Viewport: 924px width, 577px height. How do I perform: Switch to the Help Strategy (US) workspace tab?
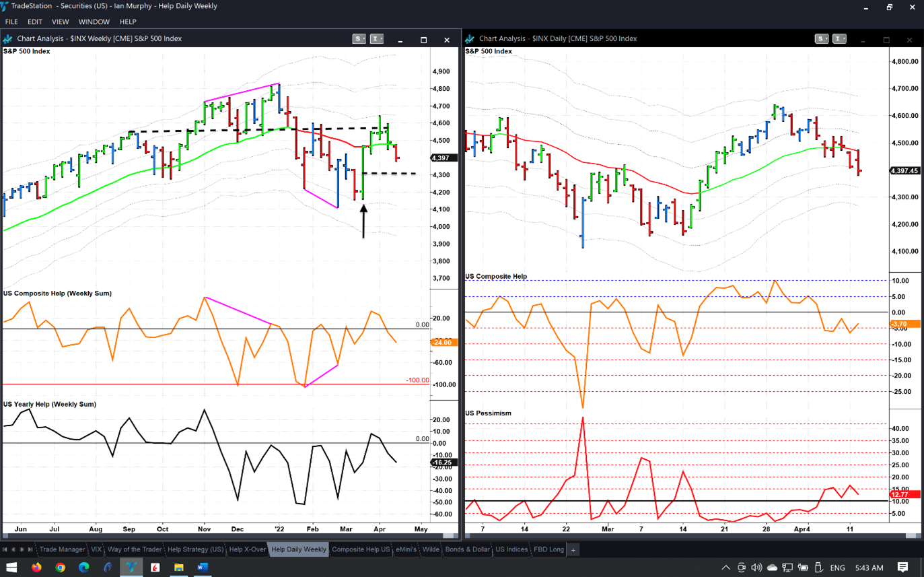pos(195,549)
